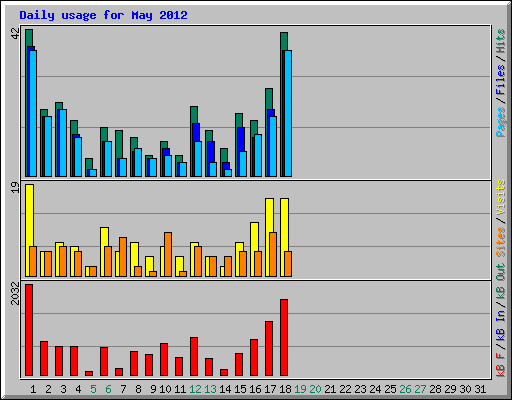Screen dimensions: 512x400
Task: Click the "19" y-axis value
Action: [15, 187]
